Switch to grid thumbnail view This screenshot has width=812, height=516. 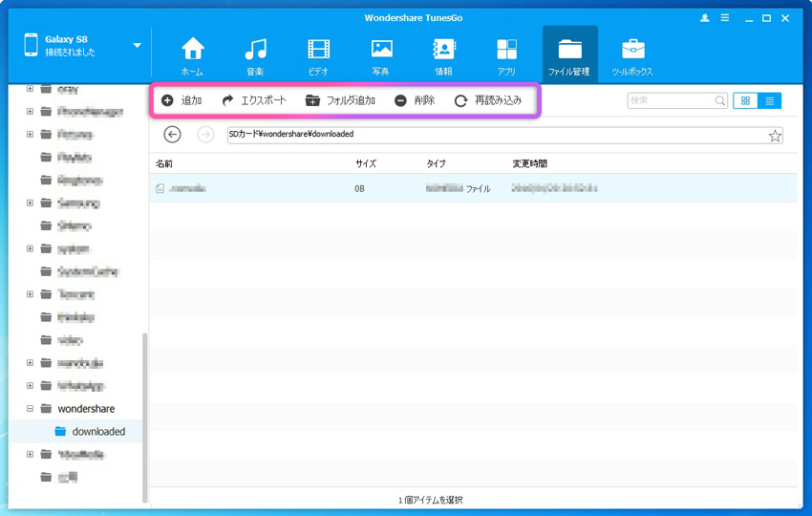coord(745,100)
